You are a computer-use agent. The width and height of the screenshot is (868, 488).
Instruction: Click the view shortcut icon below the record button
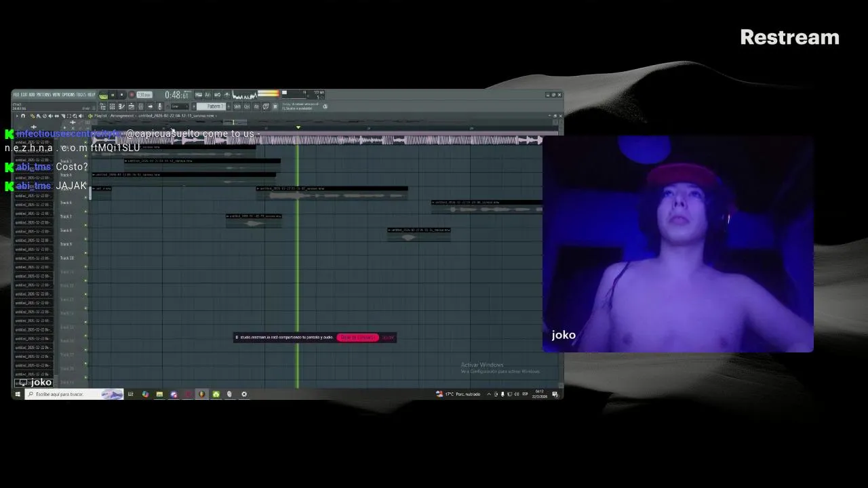(x=131, y=106)
